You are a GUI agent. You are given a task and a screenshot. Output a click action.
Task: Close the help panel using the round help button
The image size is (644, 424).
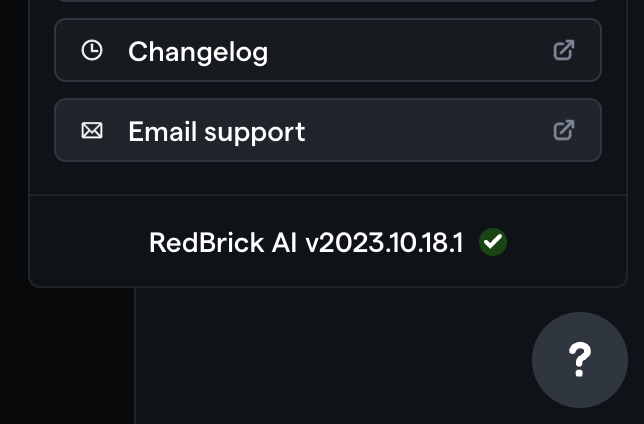click(580, 360)
